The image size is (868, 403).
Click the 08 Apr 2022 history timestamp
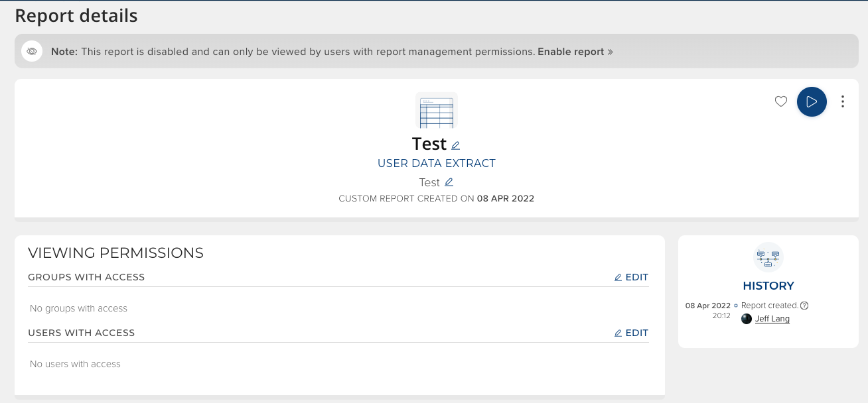pos(707,306)
